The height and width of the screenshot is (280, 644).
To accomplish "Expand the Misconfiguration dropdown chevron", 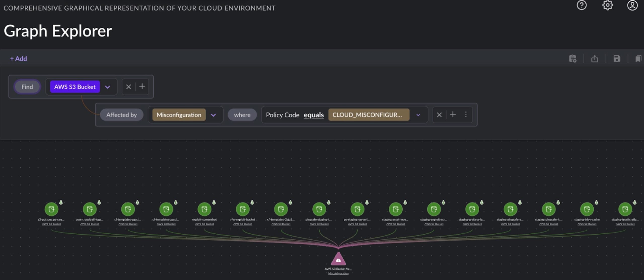I will [213, 115].
